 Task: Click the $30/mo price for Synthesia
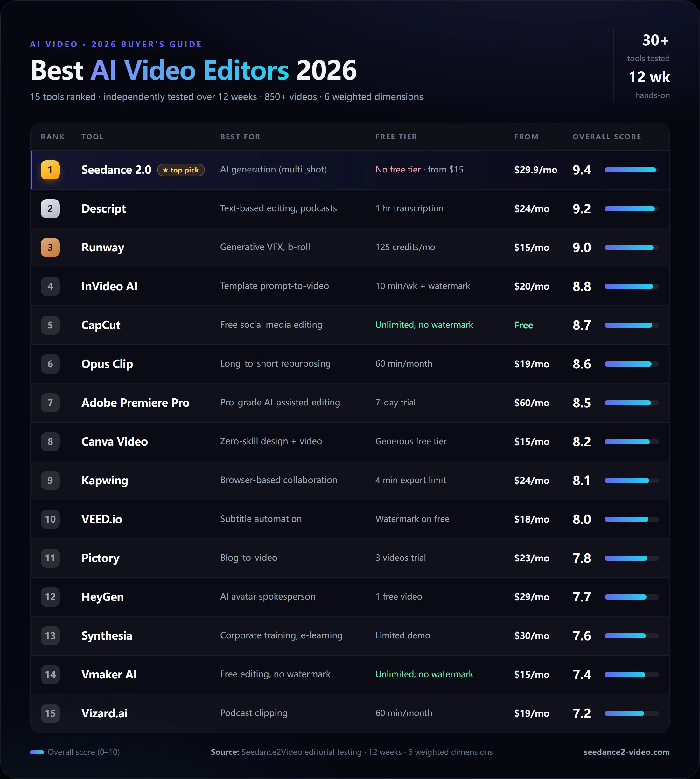(532, 636)
